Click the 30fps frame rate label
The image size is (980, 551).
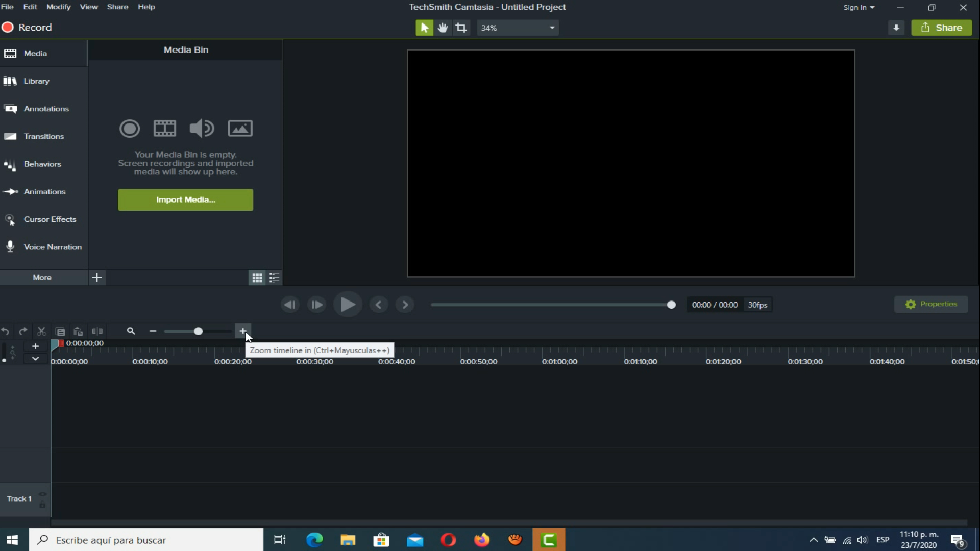pos(757,305)
